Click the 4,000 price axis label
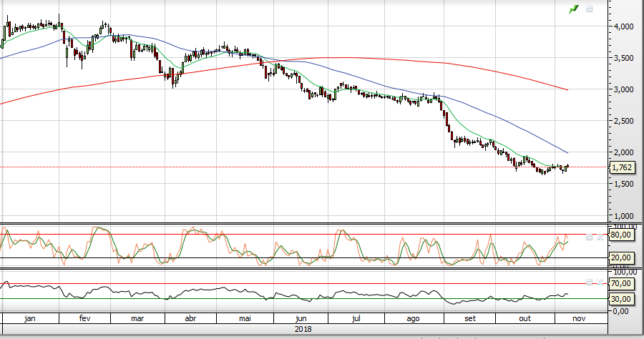The width and height of the screenshot is (644, 339). coord(624,26)
